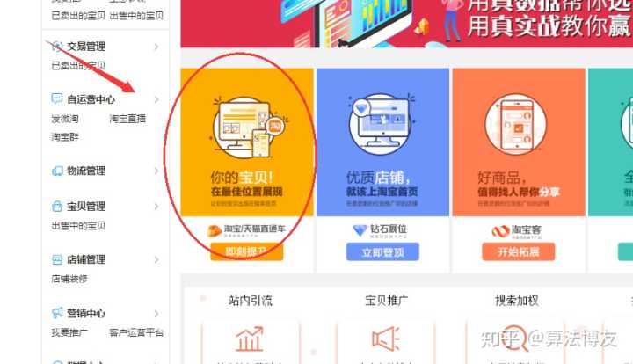Image resolution: width=633 pixels, height=364 pixels.
Task: Expand the 自运营中心 chevron arrow
Action: point(156,99)
